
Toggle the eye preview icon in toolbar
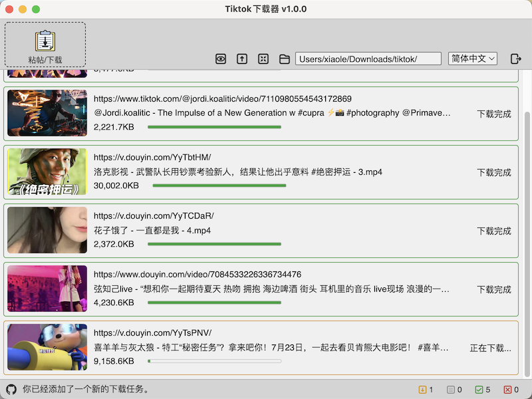coord(221,59)
